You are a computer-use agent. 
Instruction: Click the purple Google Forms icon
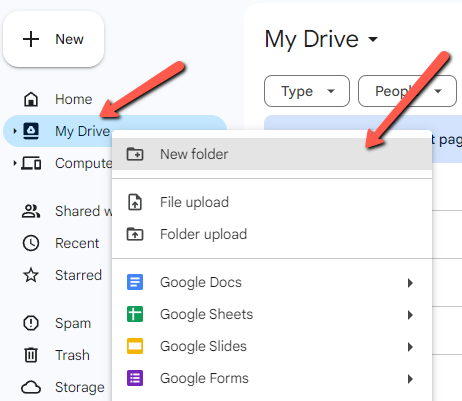click(135, 378)
